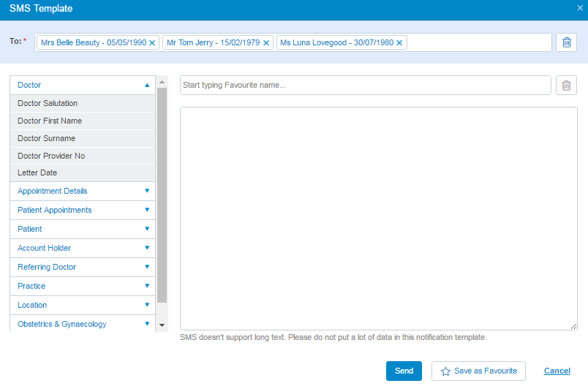Screen dimensions: 588x386
Task: Expand Appointment Details section
Action: tap(83, 191)
